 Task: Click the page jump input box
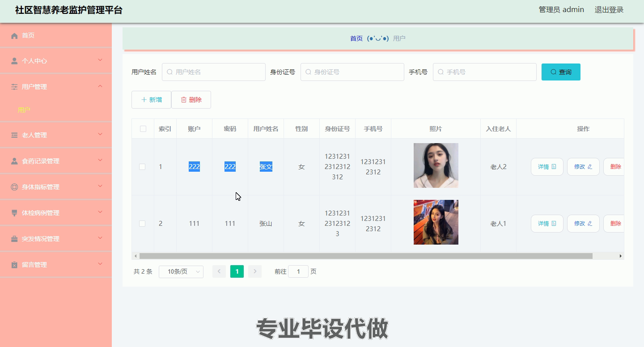[298, 271]
